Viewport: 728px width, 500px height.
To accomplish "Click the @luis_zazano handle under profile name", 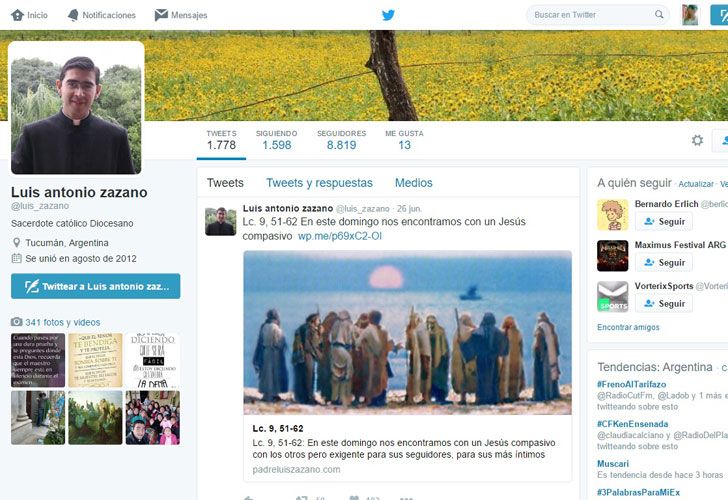I will [40, 206].
